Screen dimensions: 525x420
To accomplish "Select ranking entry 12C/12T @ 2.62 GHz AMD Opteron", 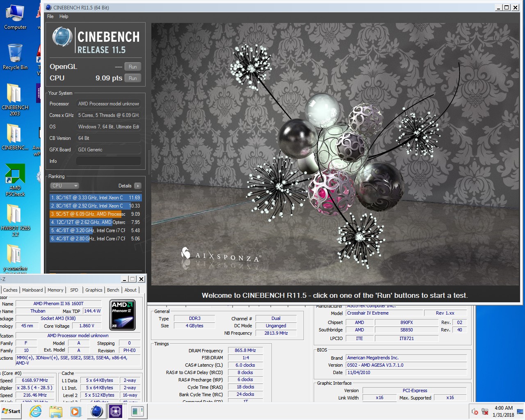I will click(x=95, y=222).
